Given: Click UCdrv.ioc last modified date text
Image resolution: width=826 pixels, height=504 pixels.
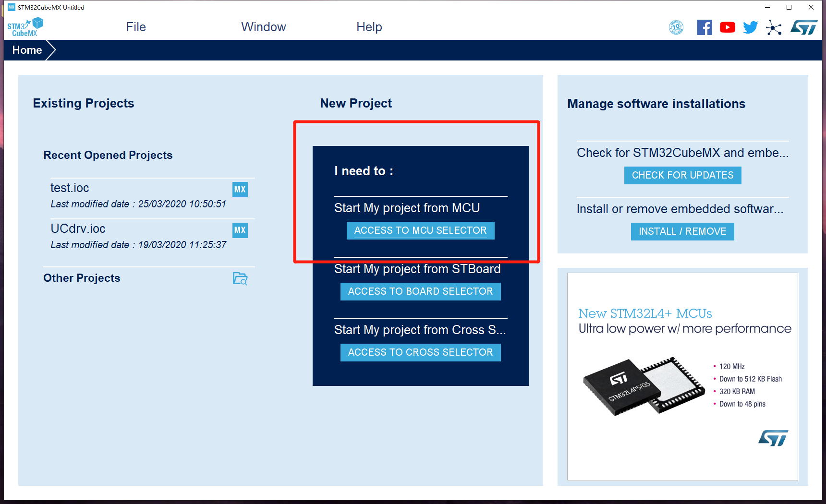Looking at the screenshot, I should point(138,245).
